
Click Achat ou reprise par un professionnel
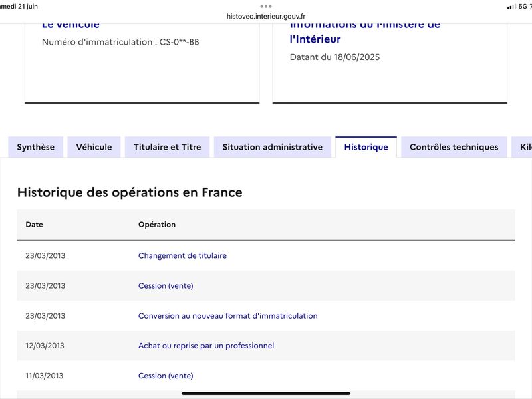[x=206, y=346]
